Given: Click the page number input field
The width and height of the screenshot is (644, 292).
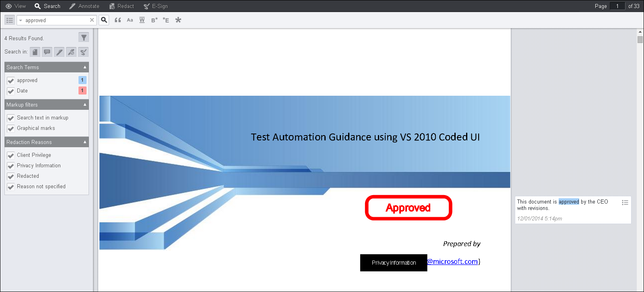Looking at the screenshot, I should point(617,6).
